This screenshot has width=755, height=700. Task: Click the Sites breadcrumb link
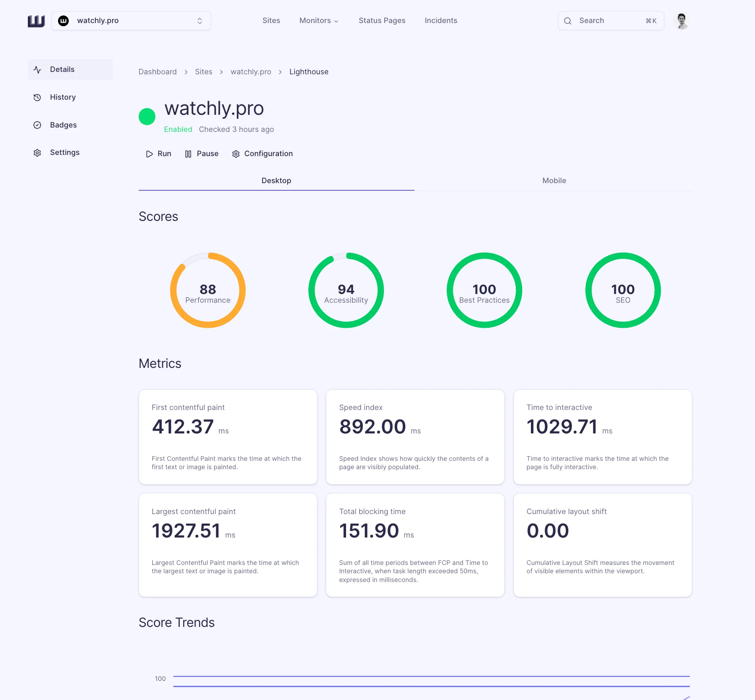pyautogui.click(x=203, y=72)
